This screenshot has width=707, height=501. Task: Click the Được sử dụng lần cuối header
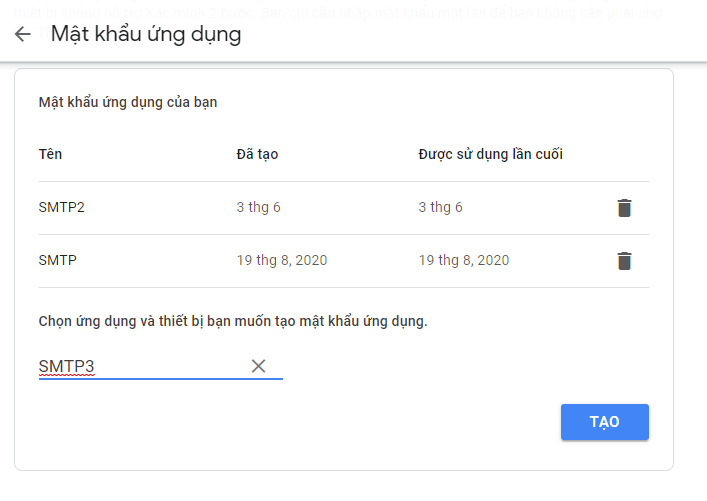point(491,154)
